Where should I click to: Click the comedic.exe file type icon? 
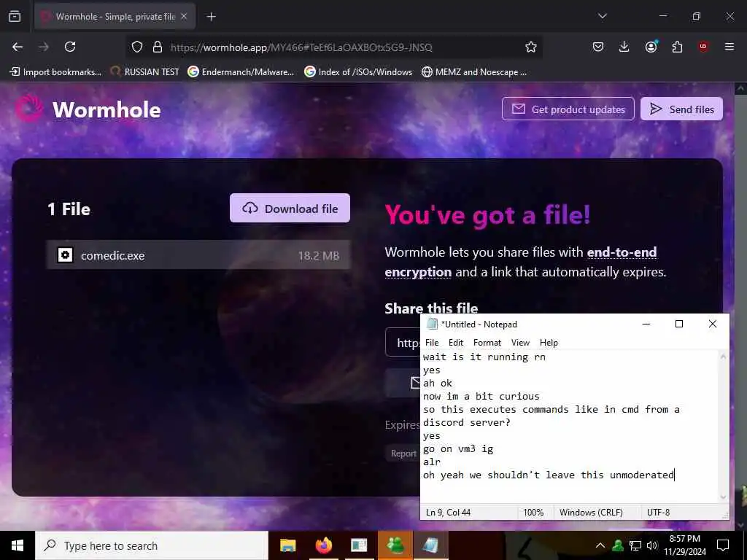click(65, 255)
